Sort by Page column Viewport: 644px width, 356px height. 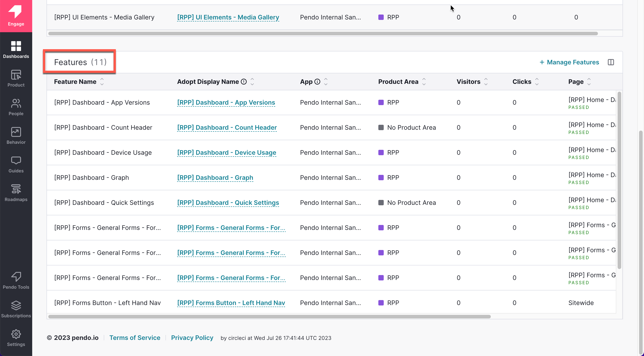pyautogui.click(x=589, y=82)
